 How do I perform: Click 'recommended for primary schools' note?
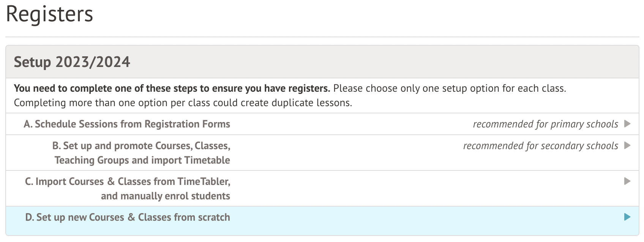tap(545, 124)
